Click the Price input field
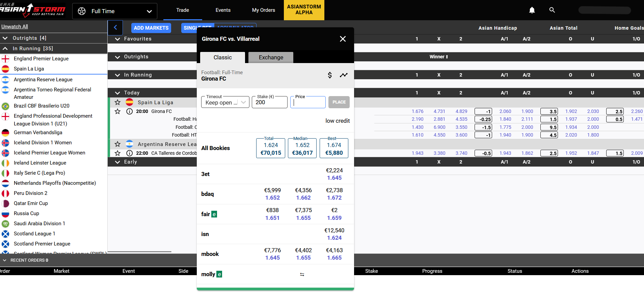 pos(308,102)
